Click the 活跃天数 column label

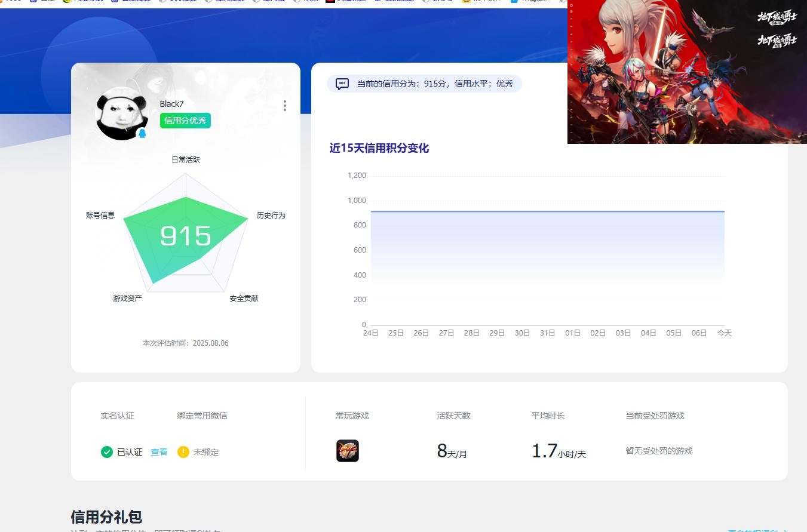454,416
